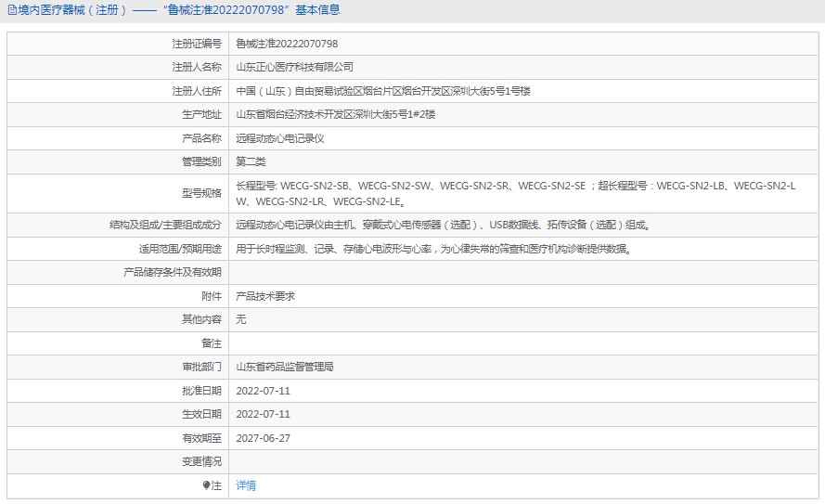The image size is (825, 504).
Task: Click the 附件 label
Action: [212, 296]
